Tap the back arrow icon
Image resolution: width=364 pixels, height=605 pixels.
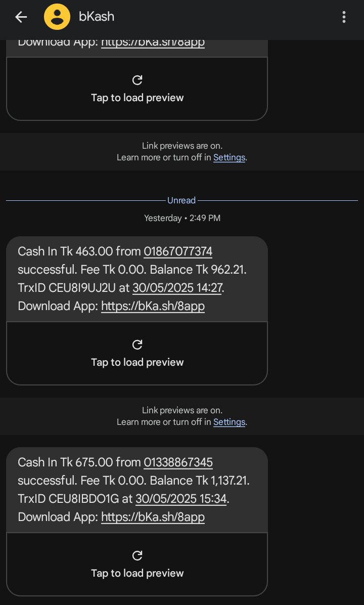click(21, 17)
